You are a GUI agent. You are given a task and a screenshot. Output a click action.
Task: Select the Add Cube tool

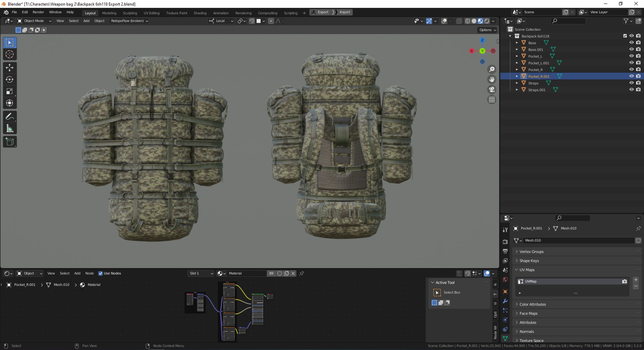click(x=9, y=142)
